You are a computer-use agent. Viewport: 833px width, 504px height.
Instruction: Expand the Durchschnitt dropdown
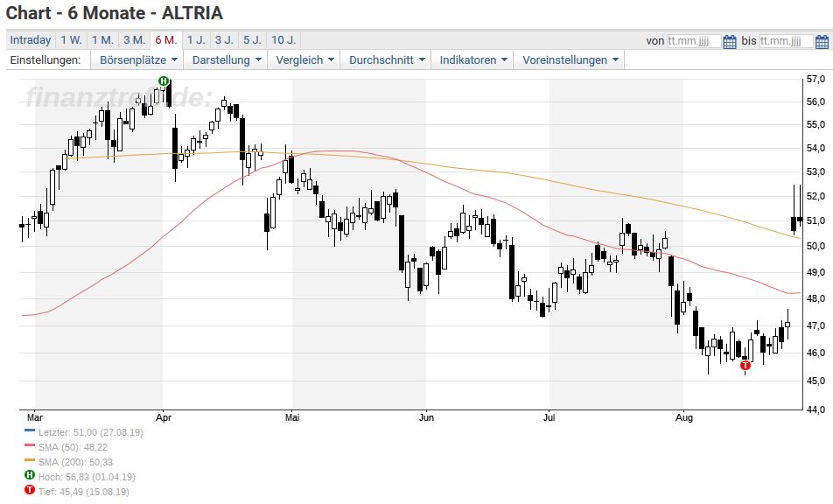pyautogui.click(x=387, y=60)
